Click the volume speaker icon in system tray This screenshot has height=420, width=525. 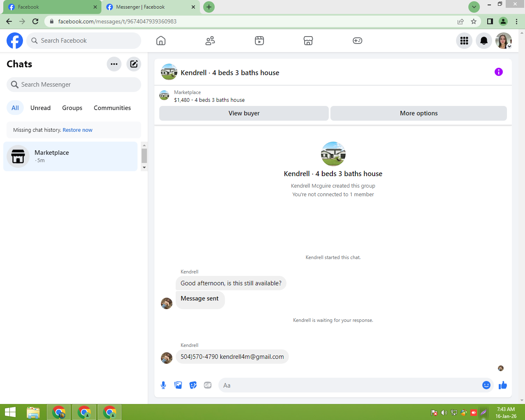[x=444, y=413]
